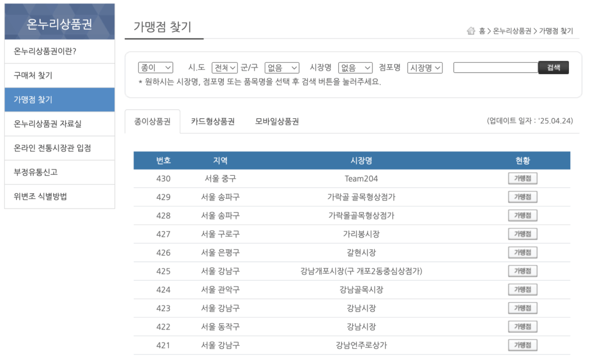The image size is (597, 364).
Task: Open the 시.도 전체 dropdown
Action: pyautogui.click(x=224, y=68)
